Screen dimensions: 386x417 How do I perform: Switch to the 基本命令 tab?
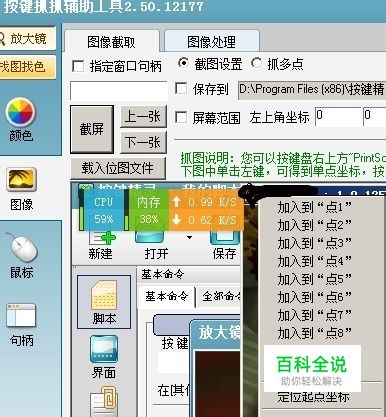167,296
